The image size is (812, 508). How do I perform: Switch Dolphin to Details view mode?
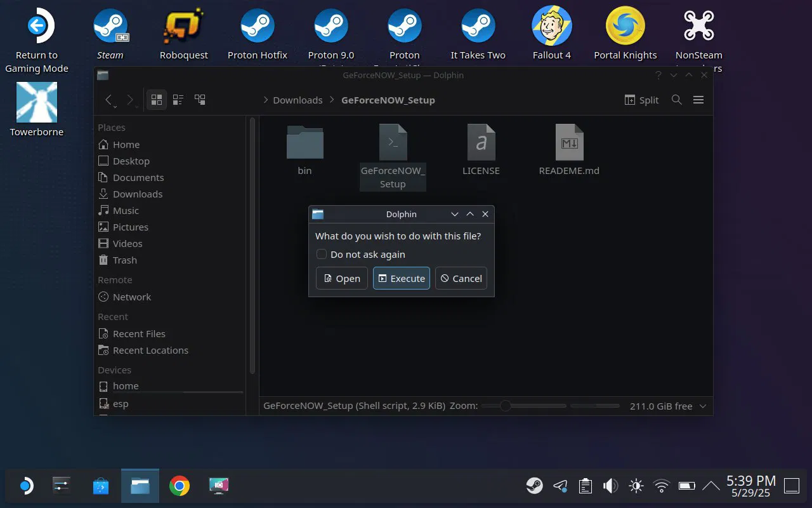click(200, 100)
